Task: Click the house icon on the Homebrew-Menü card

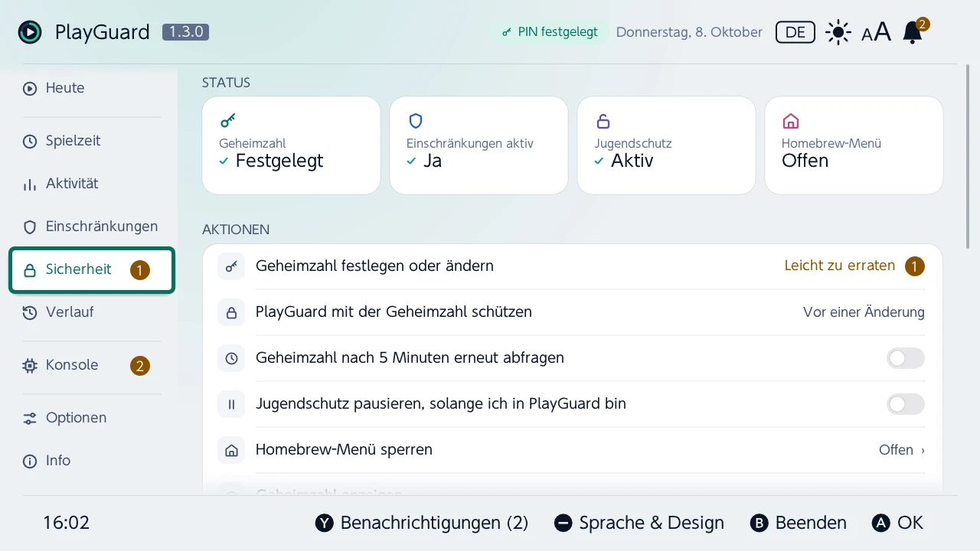Action: click(x=790, y=121)
